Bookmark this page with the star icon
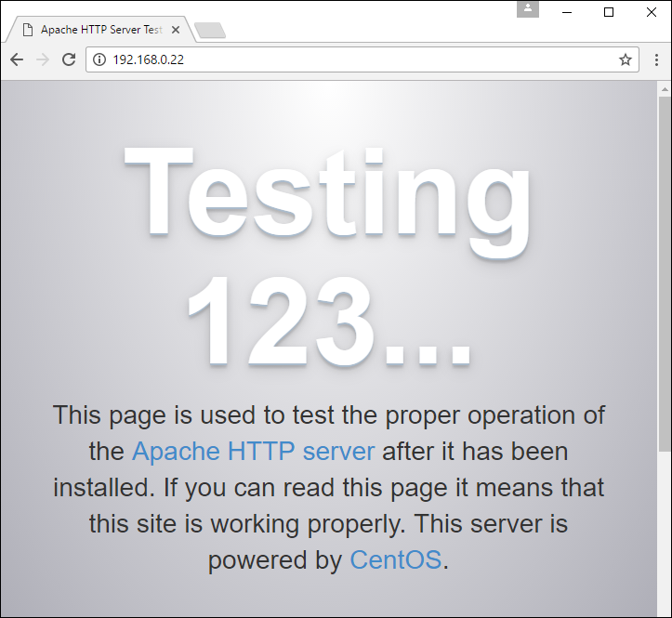This screenshot has height=618, width=672. [x=626, y=59]
